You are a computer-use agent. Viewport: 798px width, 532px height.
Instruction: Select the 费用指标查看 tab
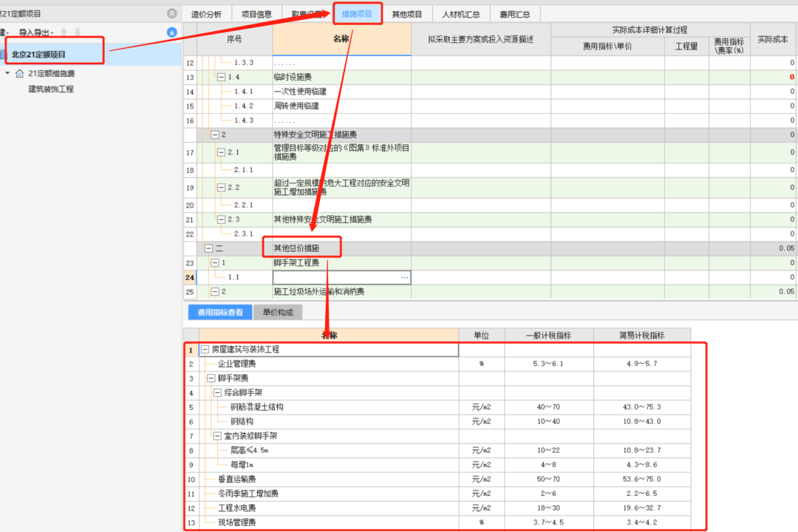click(220, 313)
